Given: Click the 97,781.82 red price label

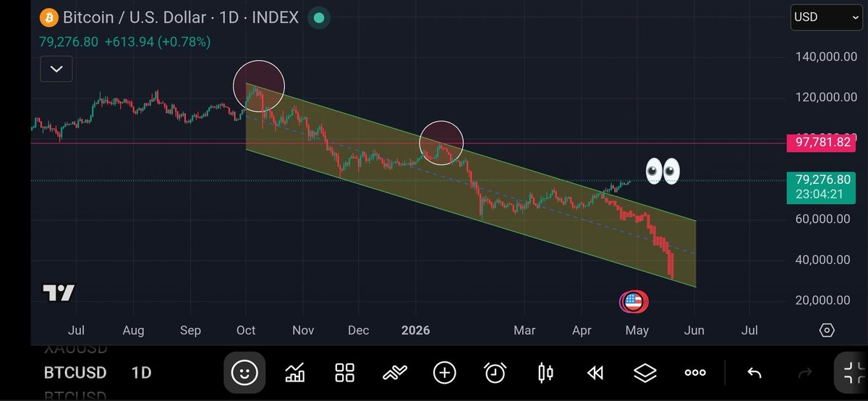Looking at the screenshot, I should [x=823, y=143].
